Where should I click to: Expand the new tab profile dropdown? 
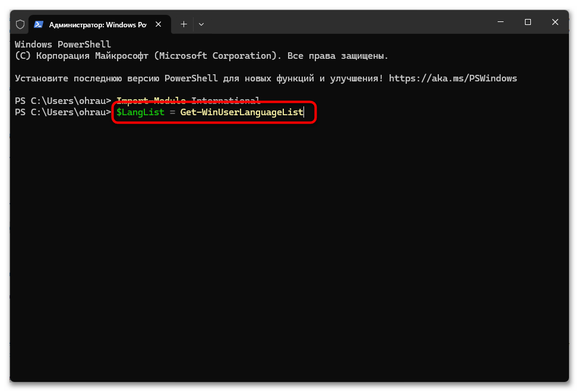click(201, 24)
